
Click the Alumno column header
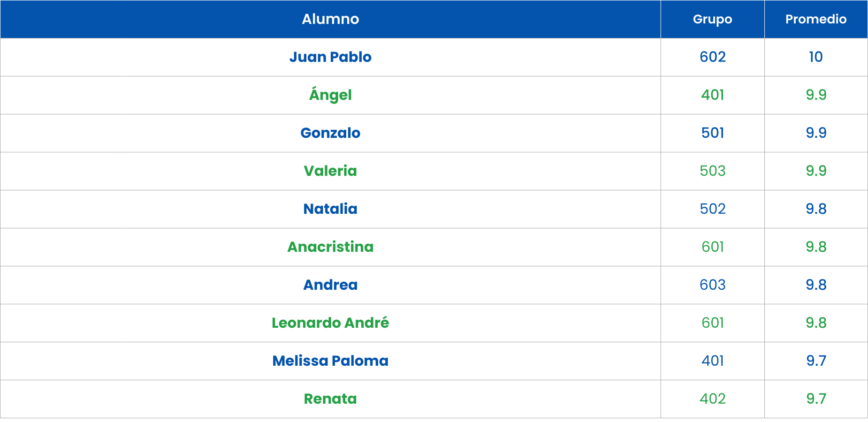[x=330, y=19]
